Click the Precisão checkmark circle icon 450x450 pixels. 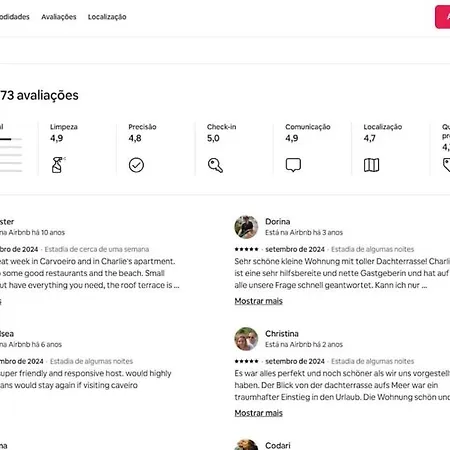click(x=136, y=165)
